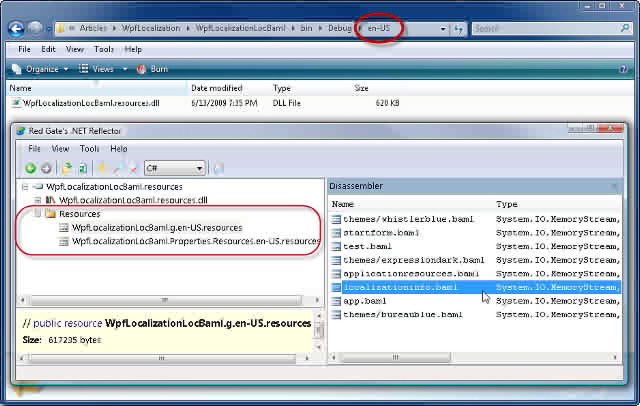This screenshot has height=406, width=640.
Task: Click the refresh icon beside address bar
Action: [x=458, y=29]
